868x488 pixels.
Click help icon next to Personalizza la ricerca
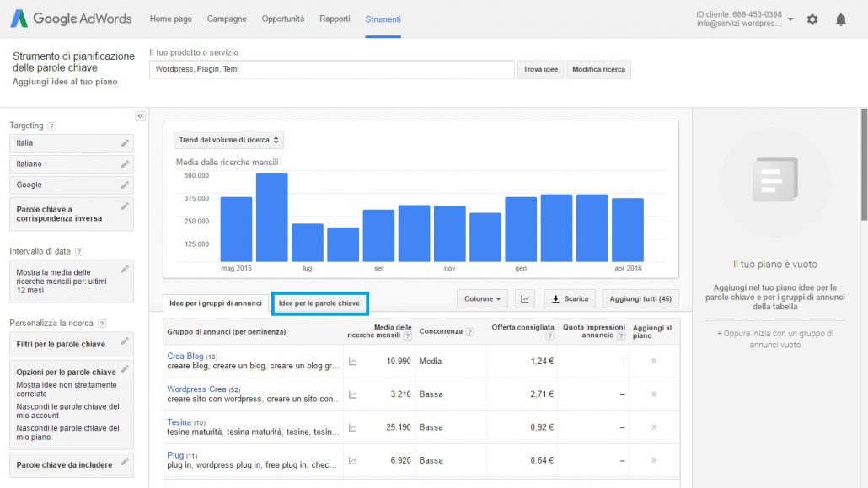102,324
